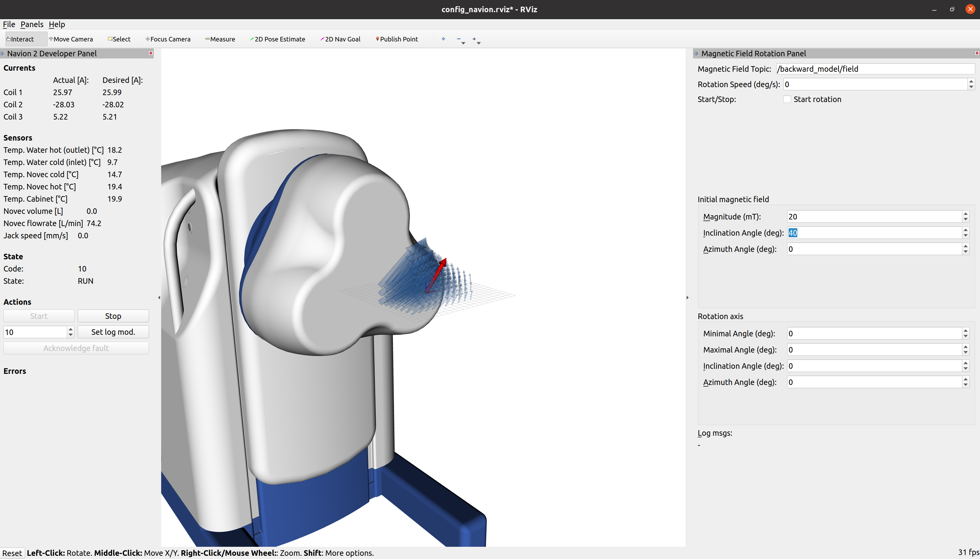Increase log module value with up arrow
The image size is (980, 559).
[71, 329]
